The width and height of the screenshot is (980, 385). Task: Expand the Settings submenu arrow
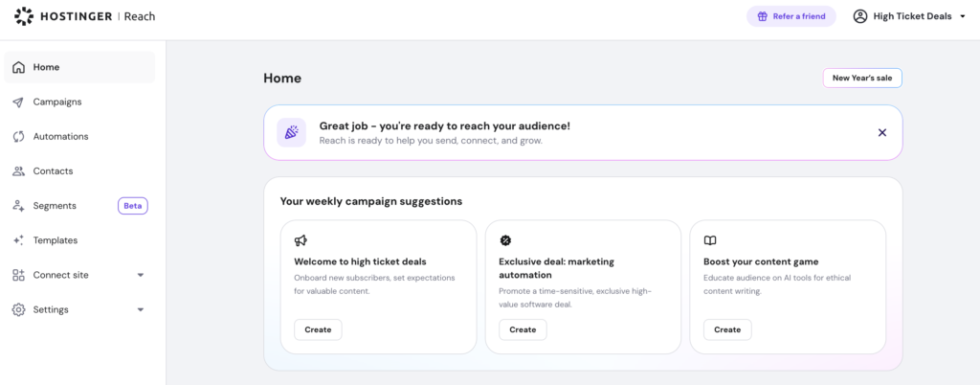coord(141,309)
